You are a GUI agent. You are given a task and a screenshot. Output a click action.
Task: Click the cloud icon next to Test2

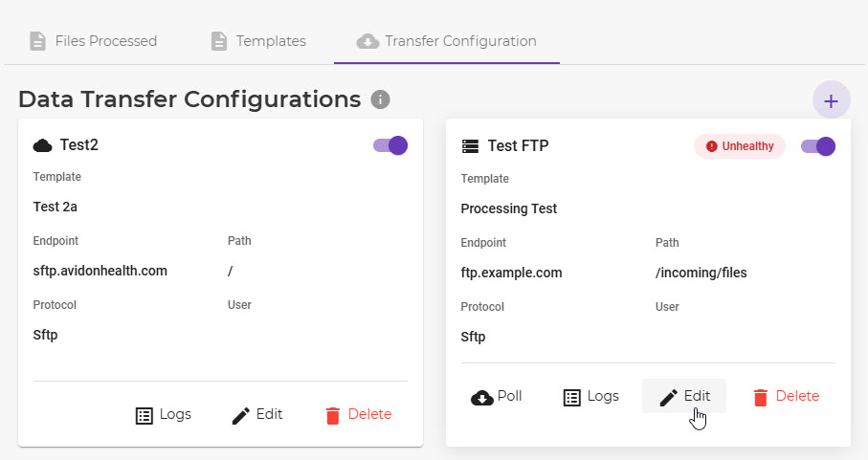tap(42, 146)
